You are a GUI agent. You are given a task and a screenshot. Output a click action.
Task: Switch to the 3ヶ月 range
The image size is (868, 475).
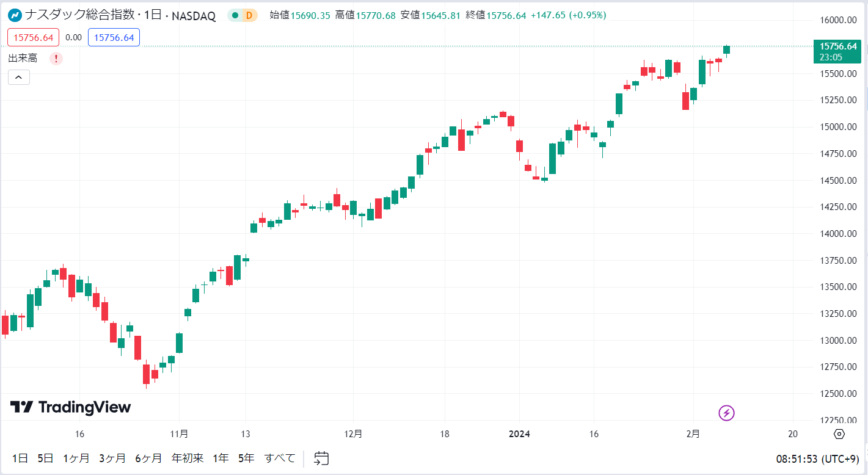click(x=112, y=458)
